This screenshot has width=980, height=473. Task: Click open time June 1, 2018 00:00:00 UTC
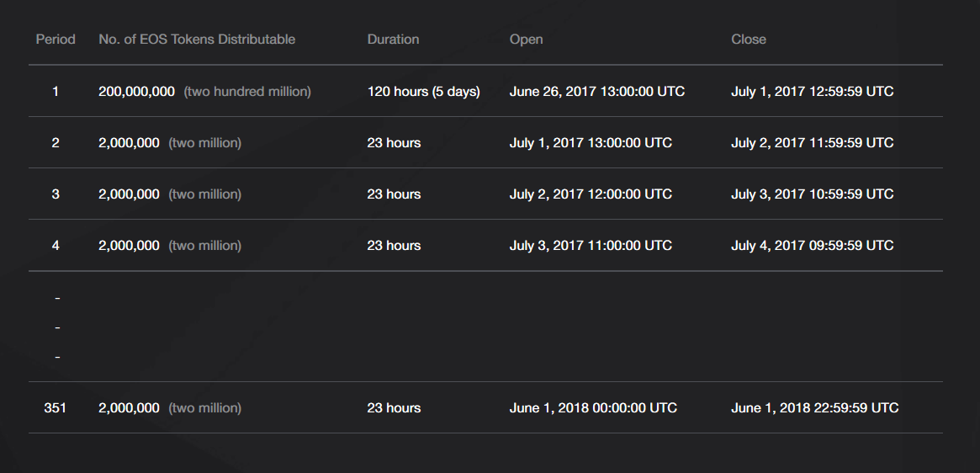pos(593,408)
